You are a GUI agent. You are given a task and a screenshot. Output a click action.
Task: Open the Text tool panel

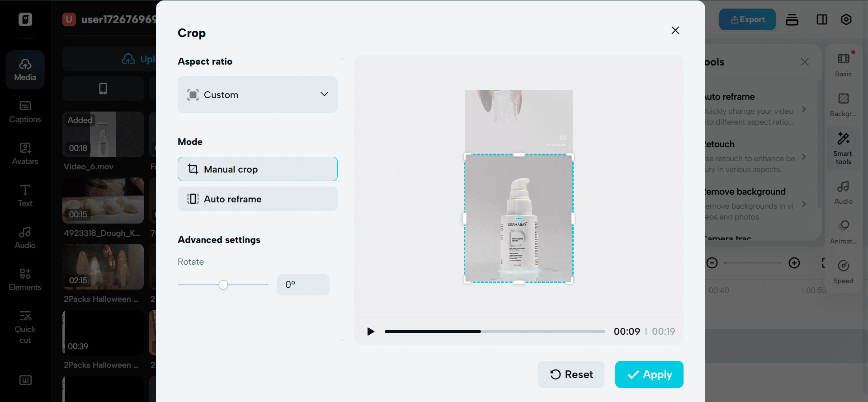point(25,196)
